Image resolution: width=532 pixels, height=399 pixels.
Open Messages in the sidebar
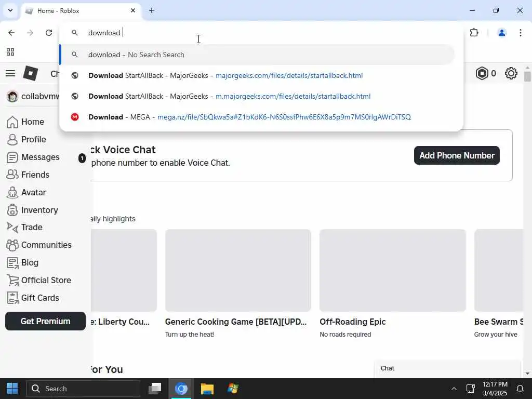[33, 157]
